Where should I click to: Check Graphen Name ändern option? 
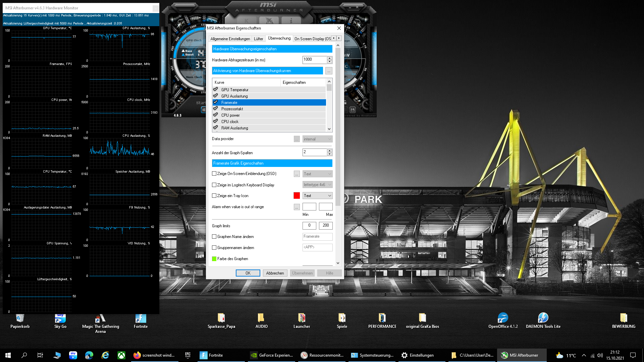214,237
